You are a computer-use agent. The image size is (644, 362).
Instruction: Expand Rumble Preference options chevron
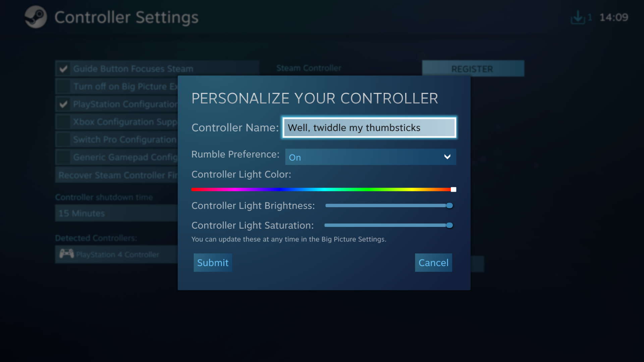(447, 157)
